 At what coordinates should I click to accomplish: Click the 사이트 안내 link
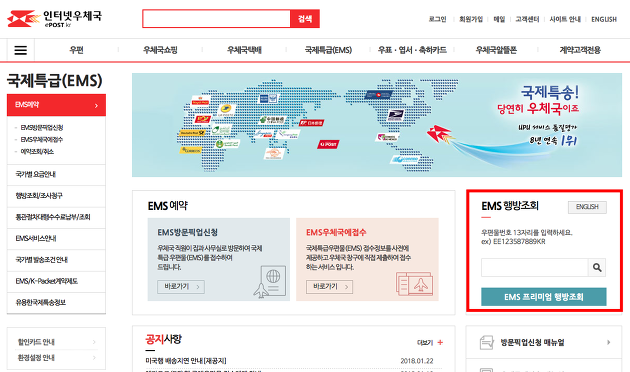[x=565, y=19]
